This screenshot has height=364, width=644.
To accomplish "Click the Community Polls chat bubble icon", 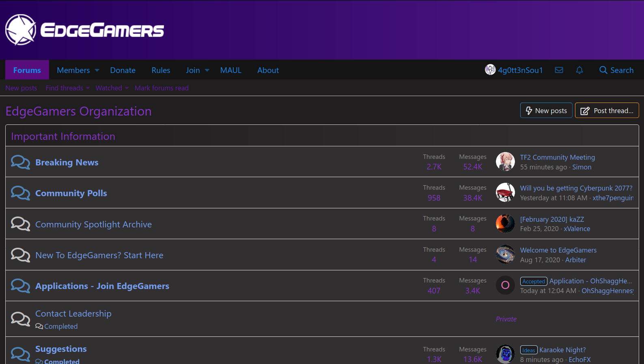I will coord(20,193).
